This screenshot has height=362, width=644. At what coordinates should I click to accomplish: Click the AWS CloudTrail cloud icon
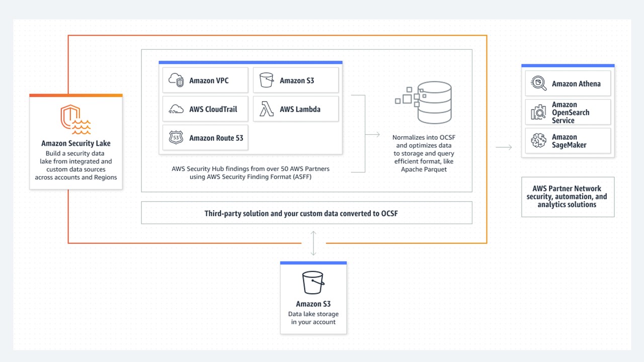(176, 109)
